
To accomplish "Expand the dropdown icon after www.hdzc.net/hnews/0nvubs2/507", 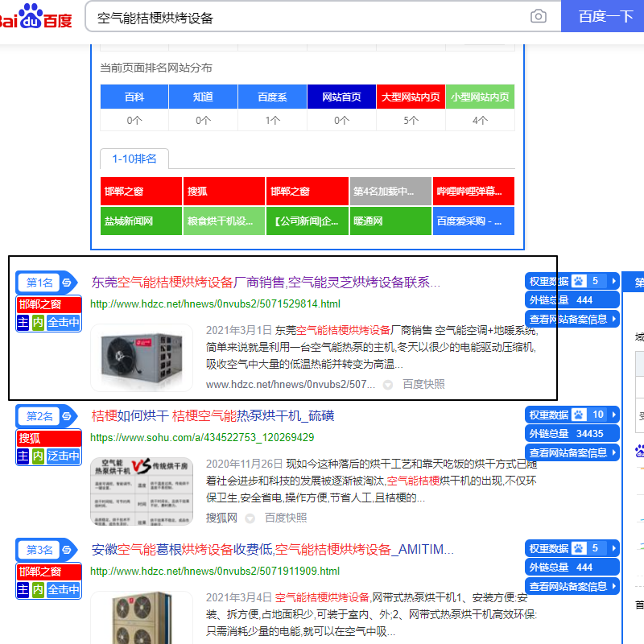I will [x=388, y=385].
